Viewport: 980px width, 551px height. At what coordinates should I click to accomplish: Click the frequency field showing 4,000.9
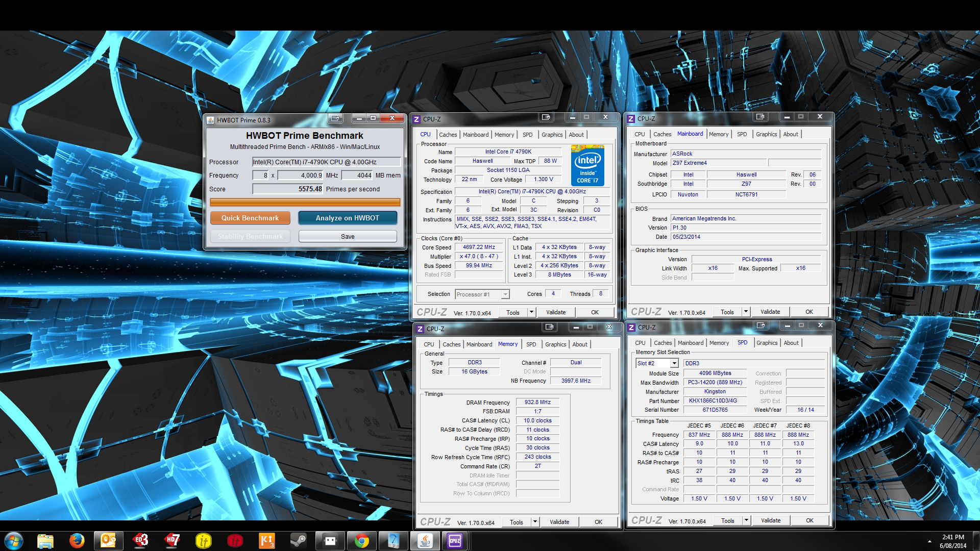coord(300,175)
